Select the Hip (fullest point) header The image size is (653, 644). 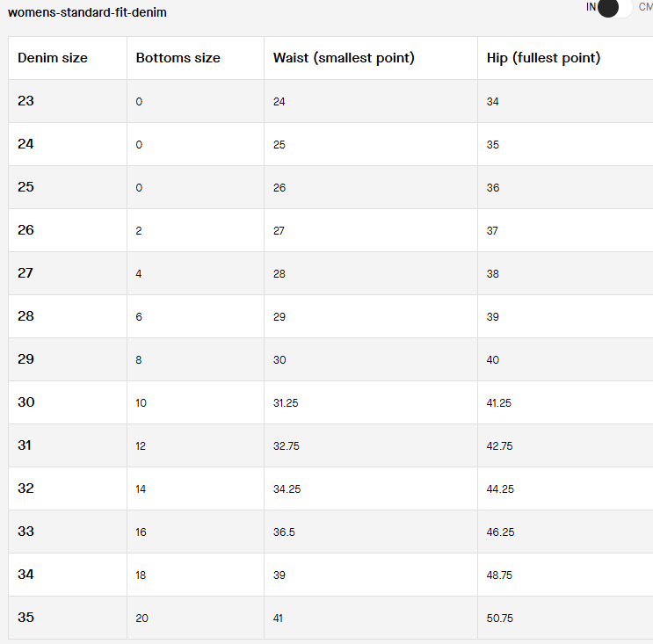click(x=543, y=58)
